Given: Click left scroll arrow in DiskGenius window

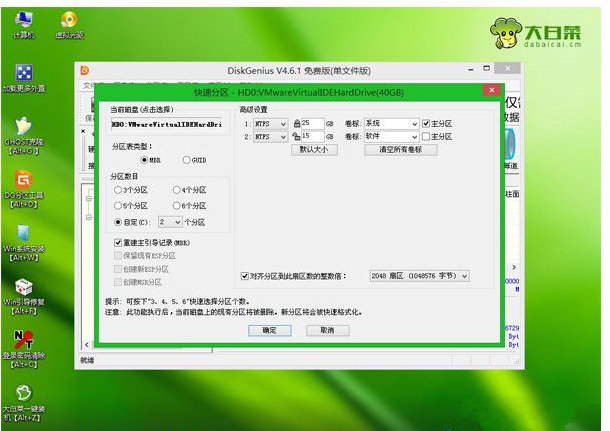Looking at the screenshot, I should point(87,345).
